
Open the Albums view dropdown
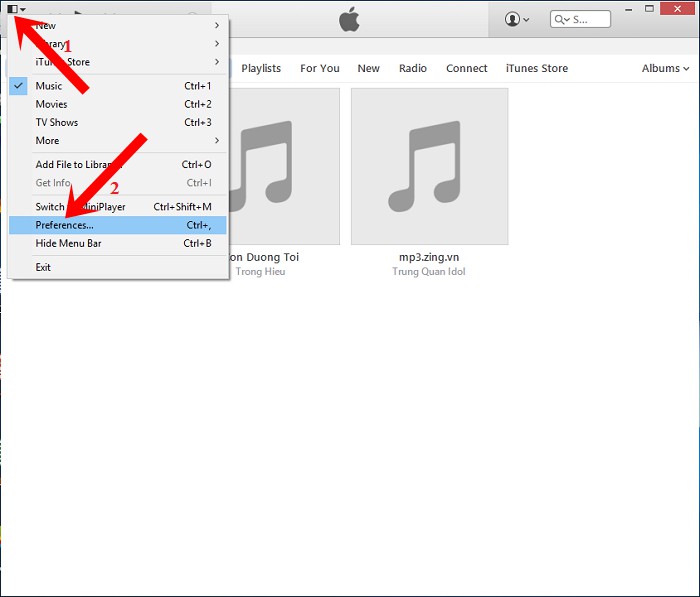pyautogui.click(x=665, y=68)
